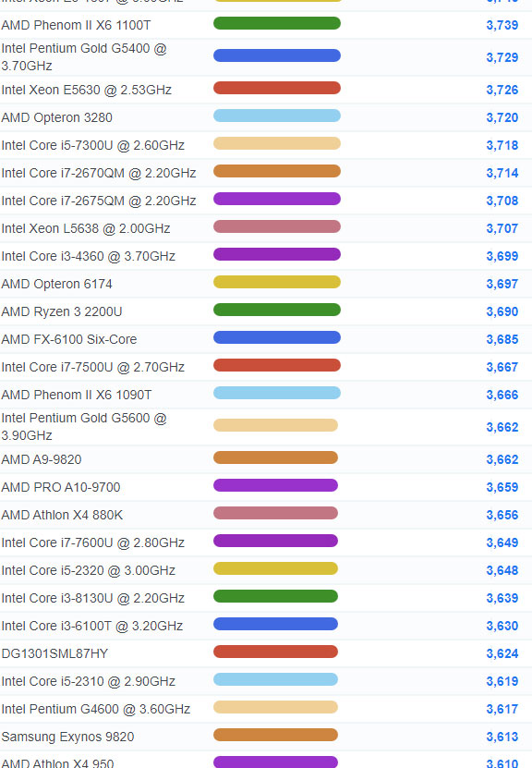Screen dimensions: 532x768
Task: Click the score value 3,630
Action: coord(502,626)
